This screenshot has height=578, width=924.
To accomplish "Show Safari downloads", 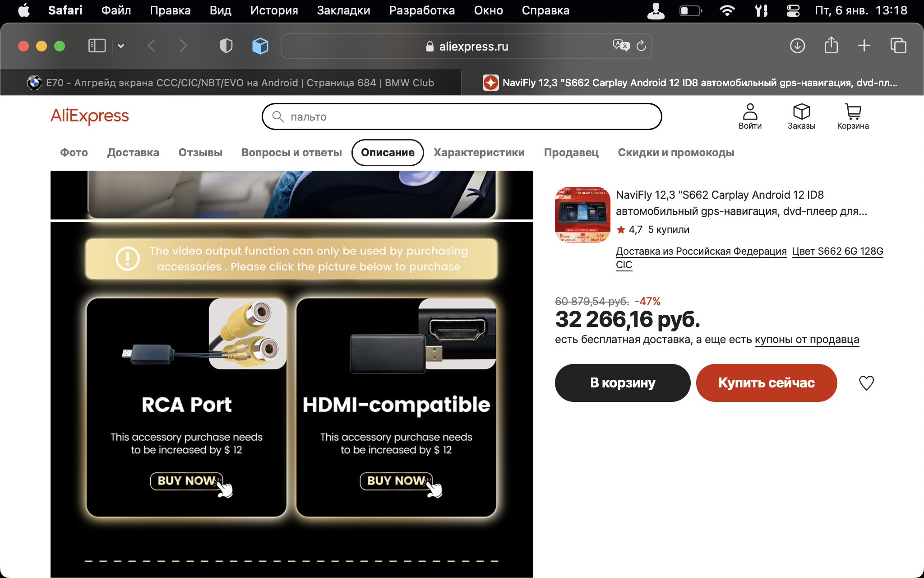I will click(x=797, y=46).
